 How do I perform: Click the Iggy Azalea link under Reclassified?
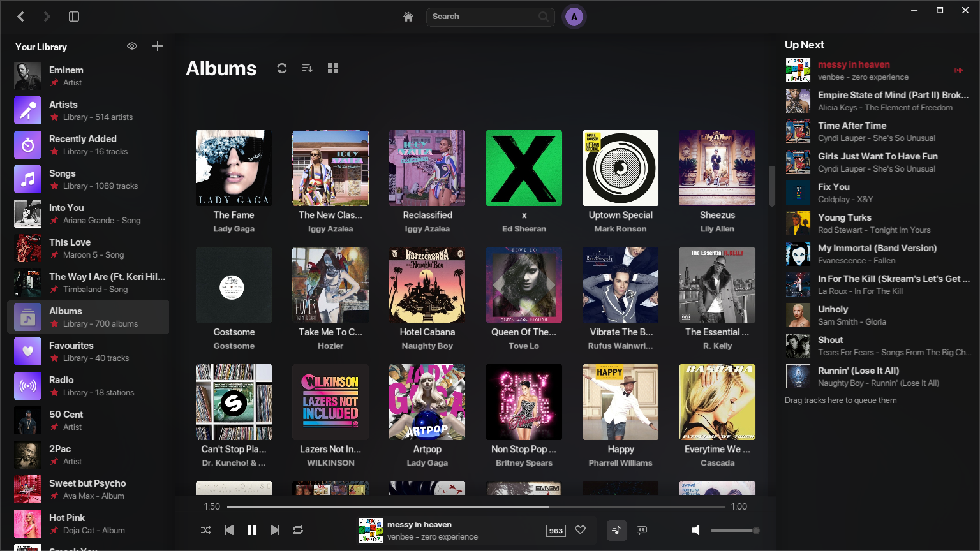tap(427, 229)
